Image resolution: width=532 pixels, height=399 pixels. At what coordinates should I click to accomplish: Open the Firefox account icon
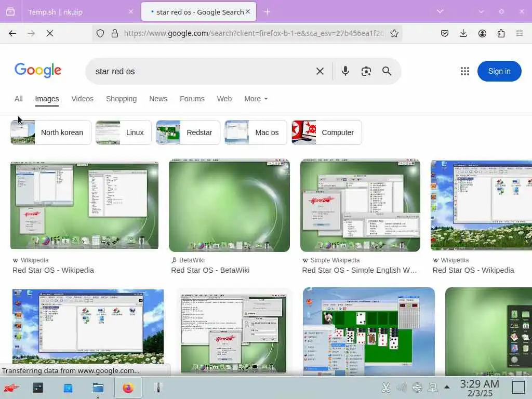[x=482, y=33]
